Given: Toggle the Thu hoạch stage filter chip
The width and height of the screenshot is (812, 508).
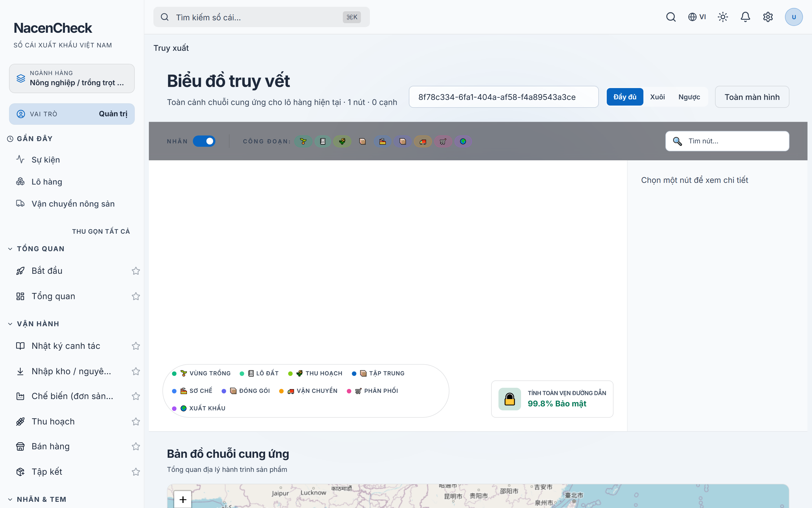Looking at the screenshot, I should pos(342,141).
